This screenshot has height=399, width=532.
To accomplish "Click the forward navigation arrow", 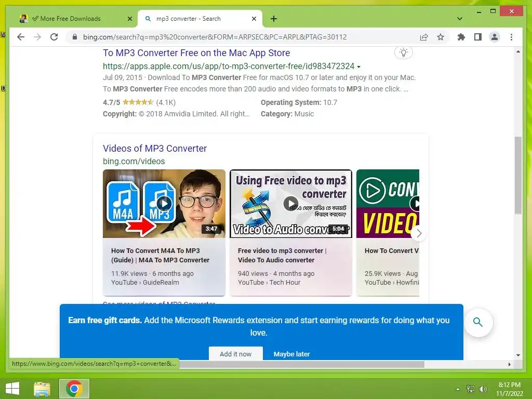I will coord(37,37).
